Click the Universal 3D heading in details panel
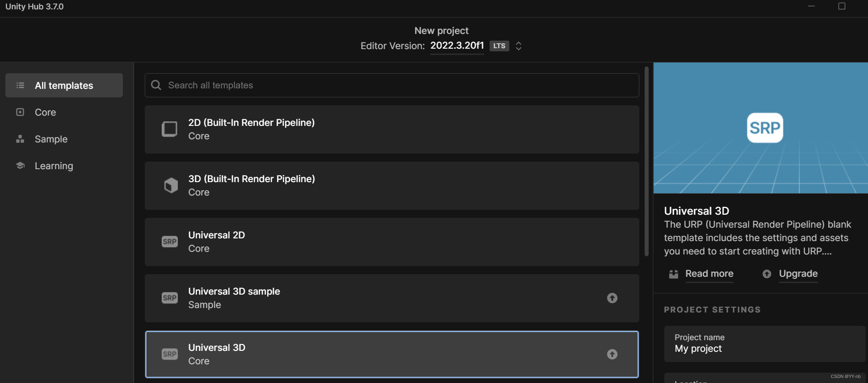This screenshot has width=868, height=383. tap(696, 211)
